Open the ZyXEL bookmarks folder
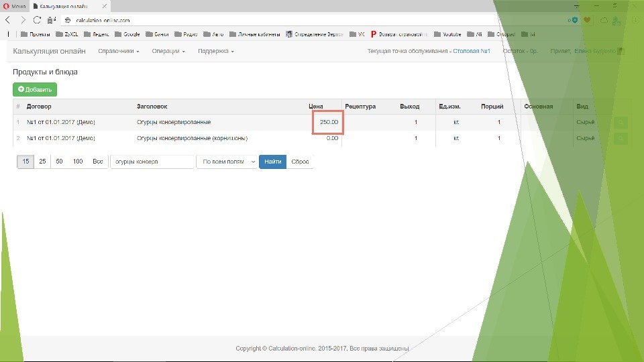 [x=67, y=34]
